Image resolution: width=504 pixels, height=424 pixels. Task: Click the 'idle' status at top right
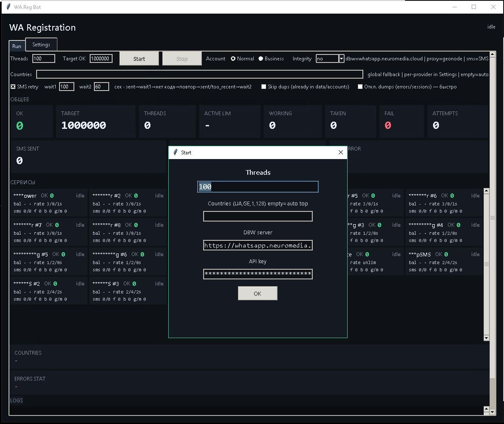pos(491,27)
